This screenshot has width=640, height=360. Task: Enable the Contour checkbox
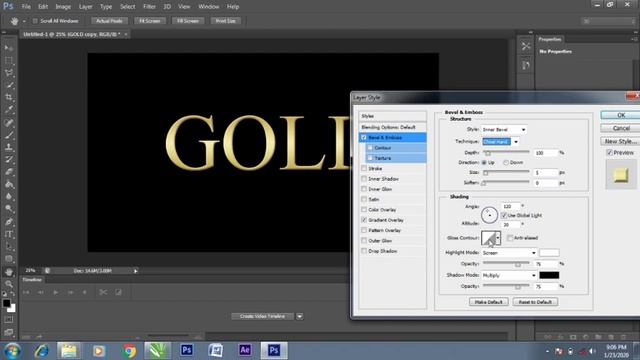click(370, 148)
